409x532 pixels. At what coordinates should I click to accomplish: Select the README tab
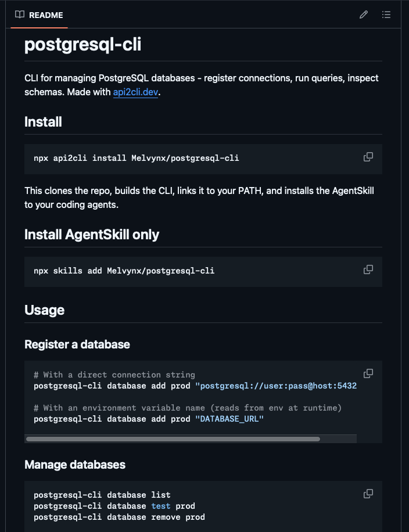coord(40,15)
